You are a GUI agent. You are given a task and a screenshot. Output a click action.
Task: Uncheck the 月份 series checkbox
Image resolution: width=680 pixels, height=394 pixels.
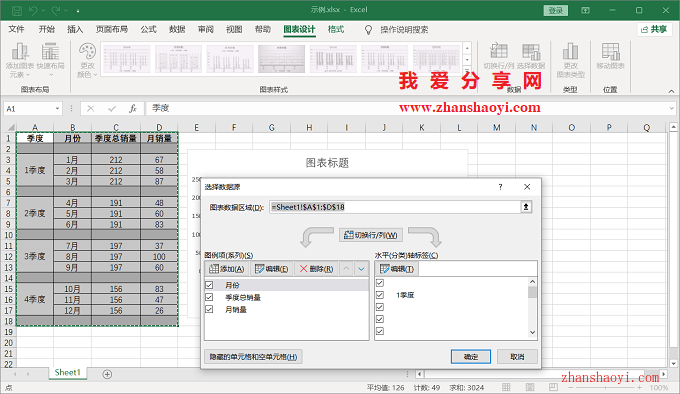[209, 285]
